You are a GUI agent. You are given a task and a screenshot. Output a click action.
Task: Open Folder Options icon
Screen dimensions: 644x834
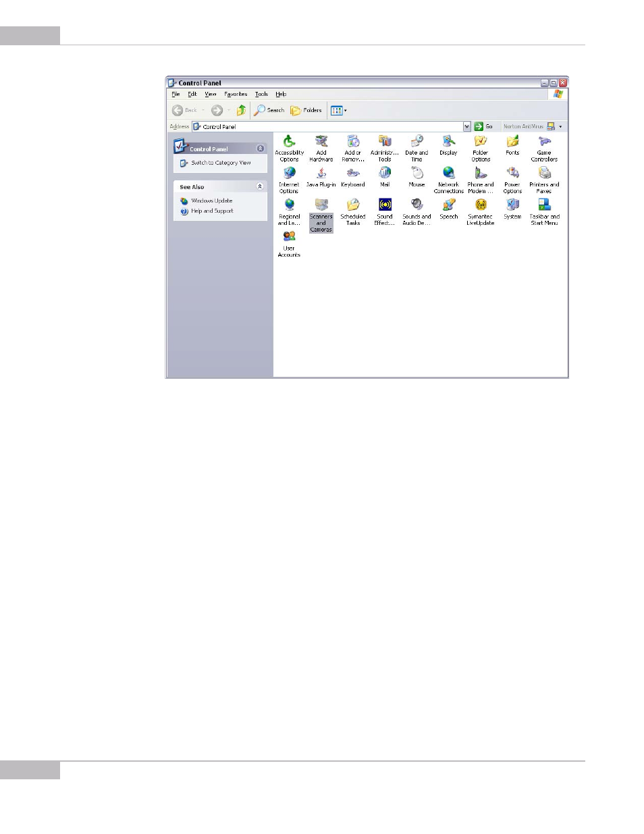pos(481,148)
